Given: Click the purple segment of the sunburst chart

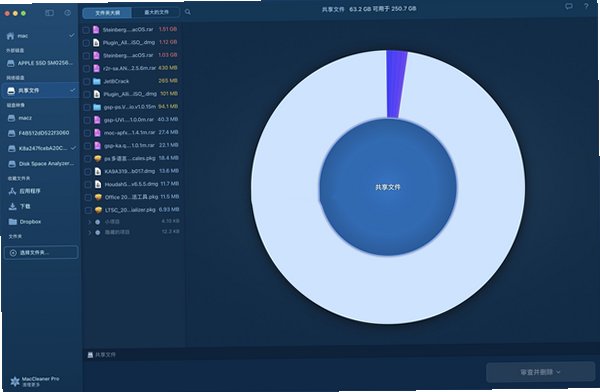Looking at the screenshot, I should point(396,84).
